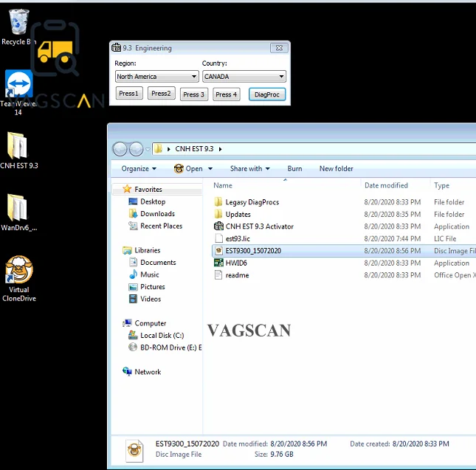Click the Computer icon in navigation pane
Image resolution: width=476 pixels, height=470 pixels.
pos(127,323)
